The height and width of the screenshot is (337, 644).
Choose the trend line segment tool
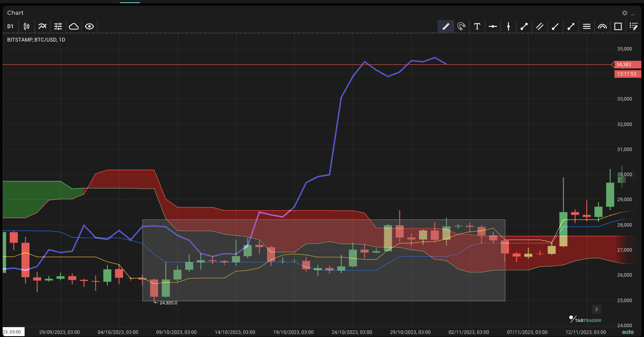click(524, 26)
